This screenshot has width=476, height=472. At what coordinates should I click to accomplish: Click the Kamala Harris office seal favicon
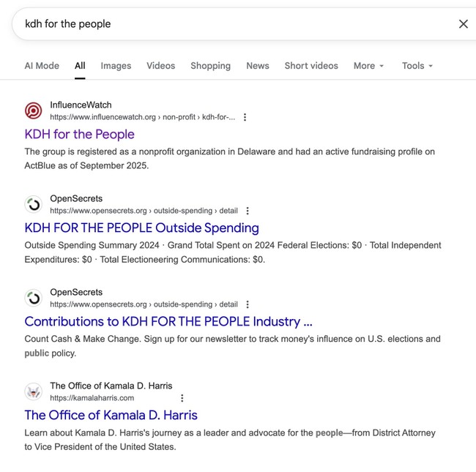coord(34,392)
